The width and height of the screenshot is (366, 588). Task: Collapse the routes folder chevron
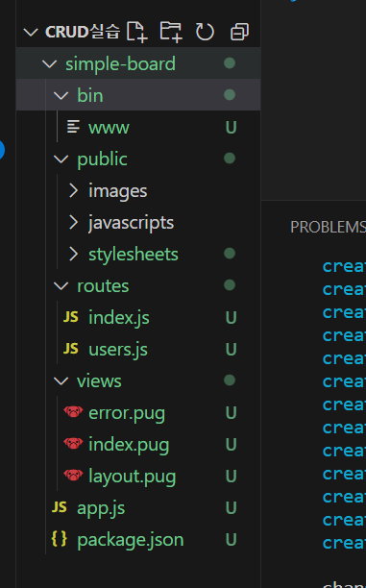click(x=61, y=286)
